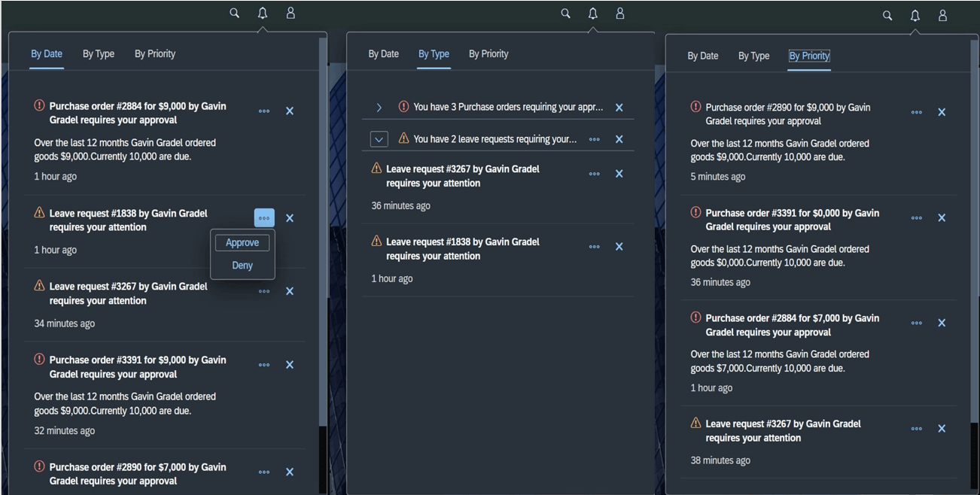Choose Deny in the popup menu
The image size is (980, 495).
(242, 266)
